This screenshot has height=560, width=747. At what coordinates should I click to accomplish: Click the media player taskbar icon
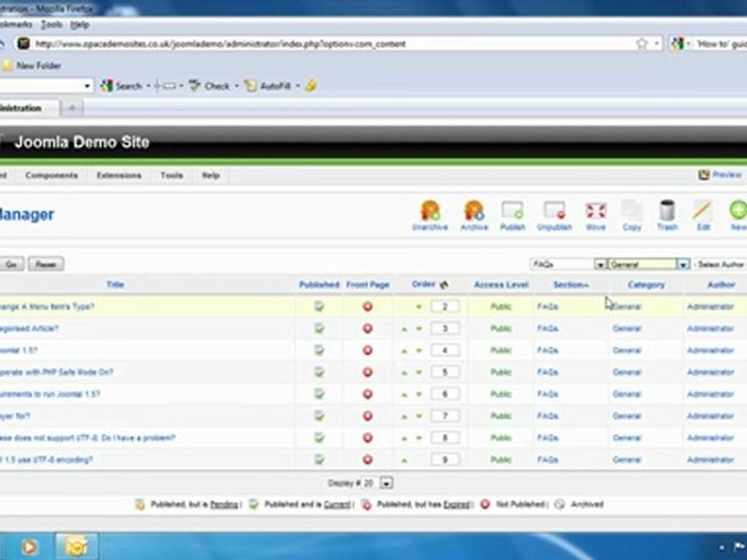[29, 547]
